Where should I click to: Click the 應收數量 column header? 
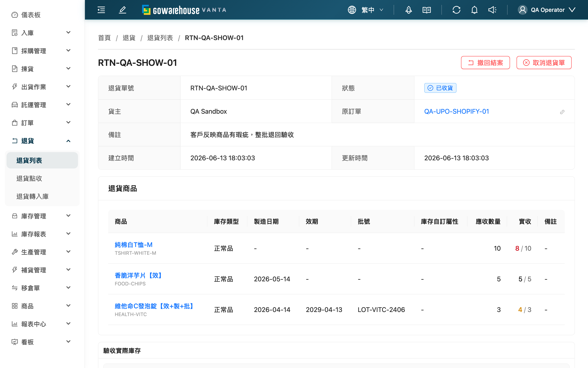(488, 221)
